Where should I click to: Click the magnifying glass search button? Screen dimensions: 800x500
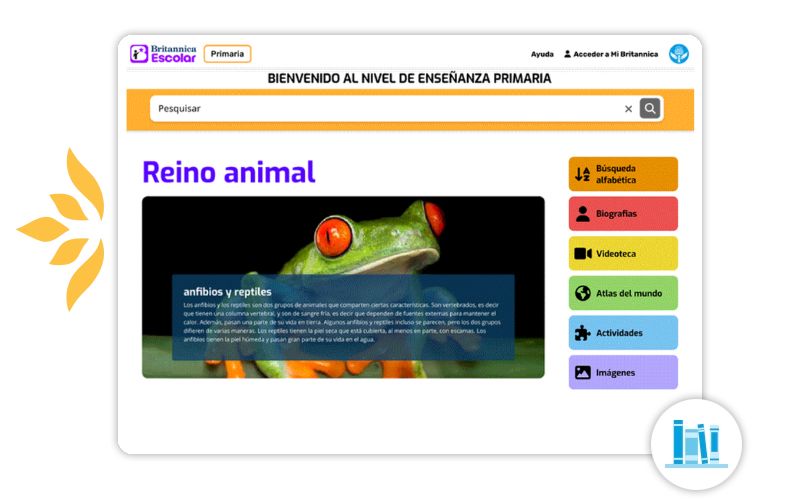(650, 108)
